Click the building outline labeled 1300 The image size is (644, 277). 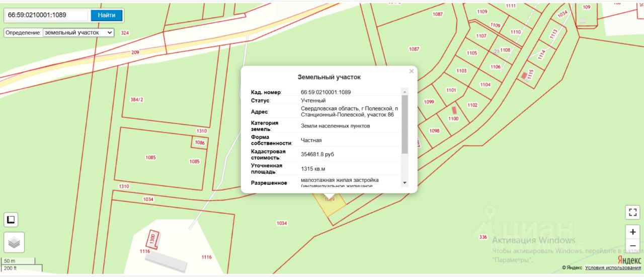click(x=153, y=239)
